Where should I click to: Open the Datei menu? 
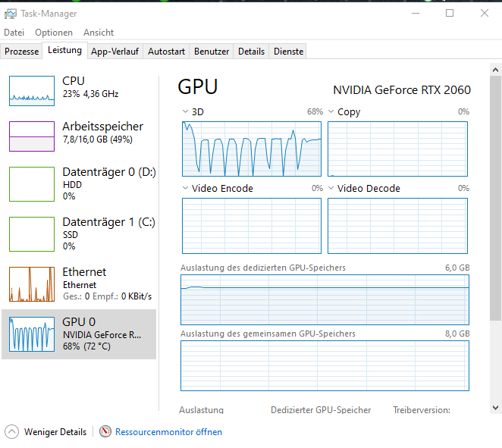tap(14, 33)
